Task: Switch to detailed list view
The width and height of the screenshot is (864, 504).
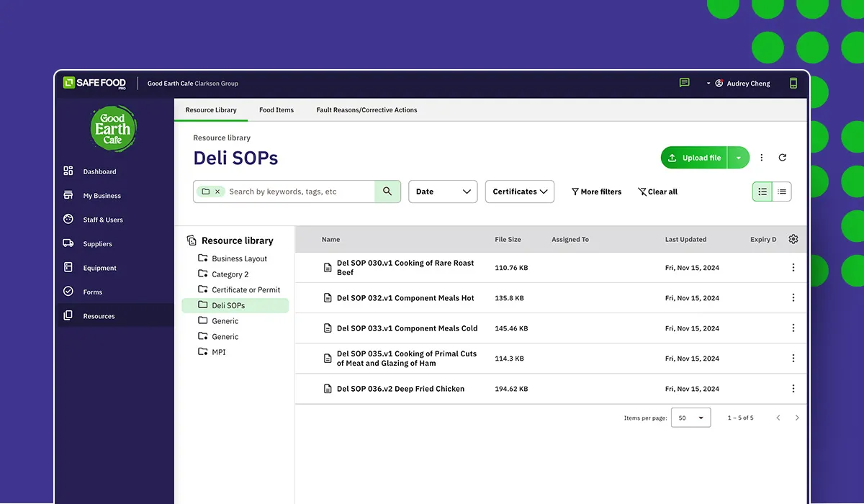Action: [762, 192]
